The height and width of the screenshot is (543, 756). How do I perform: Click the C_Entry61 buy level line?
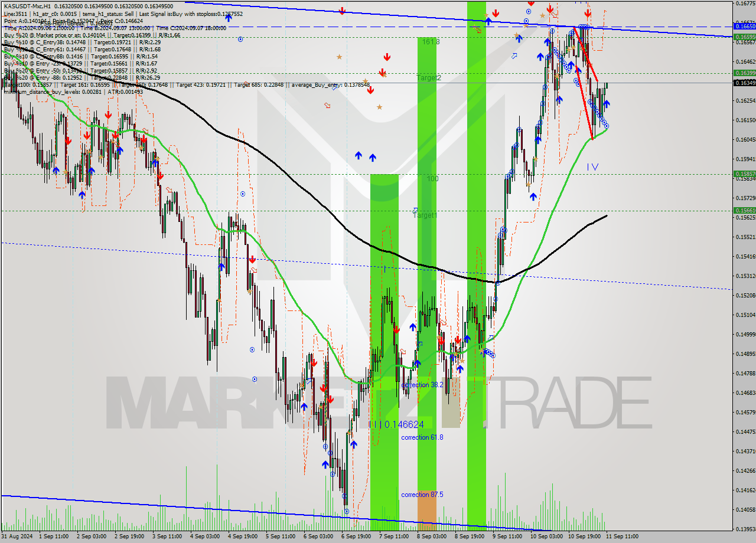(x=82, y=49)
